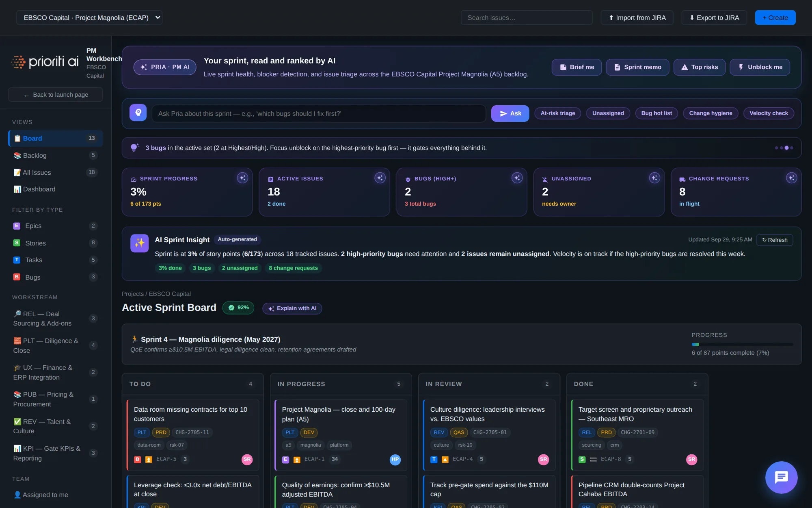Click story type icon on ECAP-8
The height and width of the screenshot is (508, 812).
coord(582,459)
